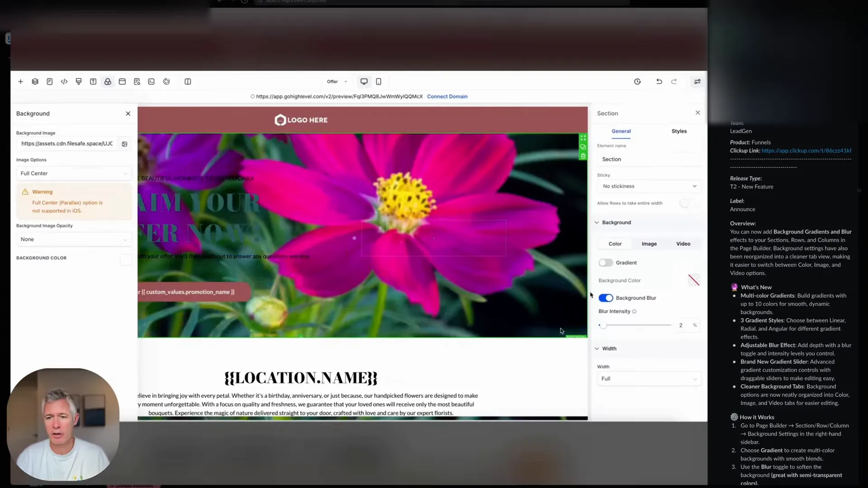868x488 pixels.
Task: Close the Section panel
Action: click(698, 113)
